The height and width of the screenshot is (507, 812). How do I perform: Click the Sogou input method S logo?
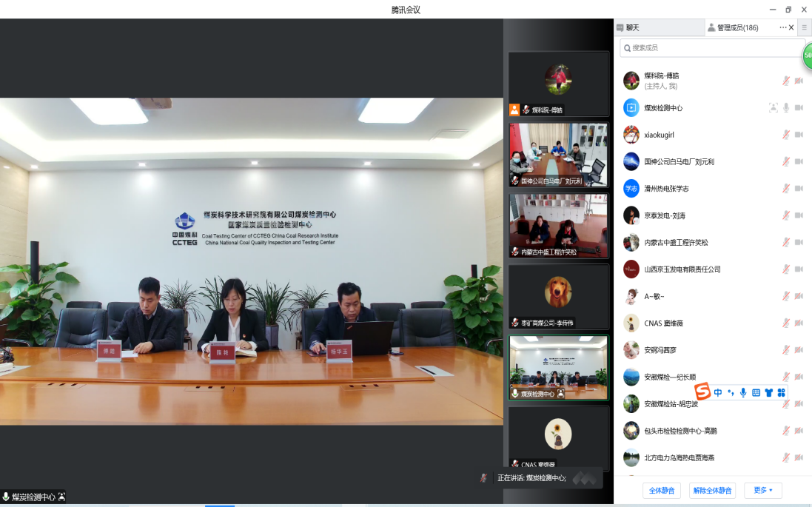(702, 392)
